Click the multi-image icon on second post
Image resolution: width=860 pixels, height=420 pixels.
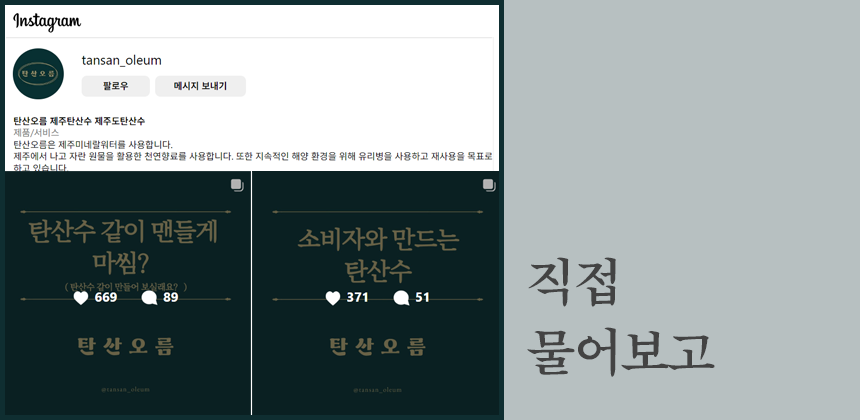[489, 185]
